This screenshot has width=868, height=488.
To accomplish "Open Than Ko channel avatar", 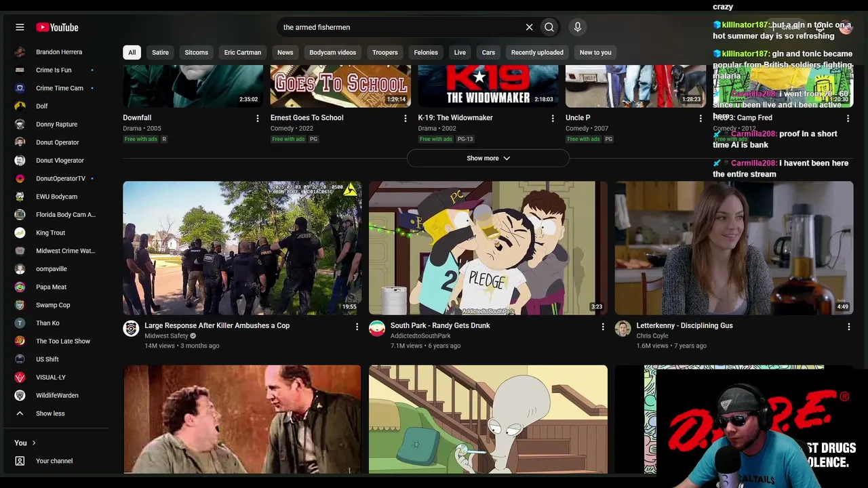I will pos(20,323).
